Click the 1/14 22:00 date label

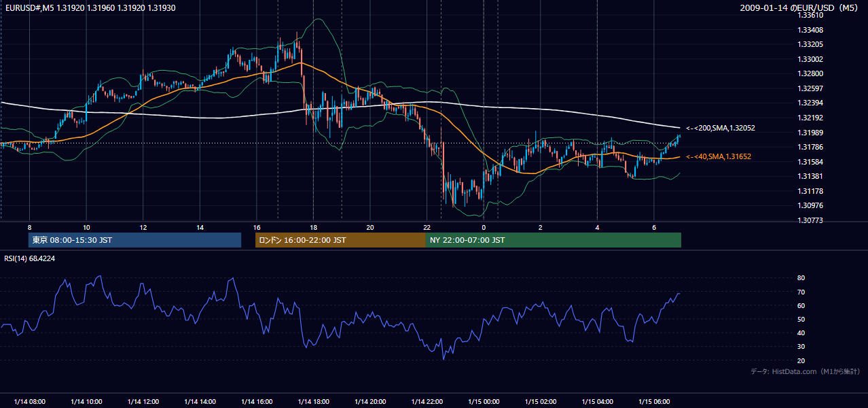pos(427,401)
